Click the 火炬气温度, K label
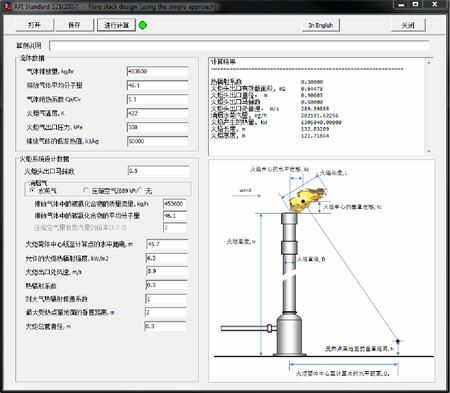Screen dimensions: 450x393 click(46, 113)
